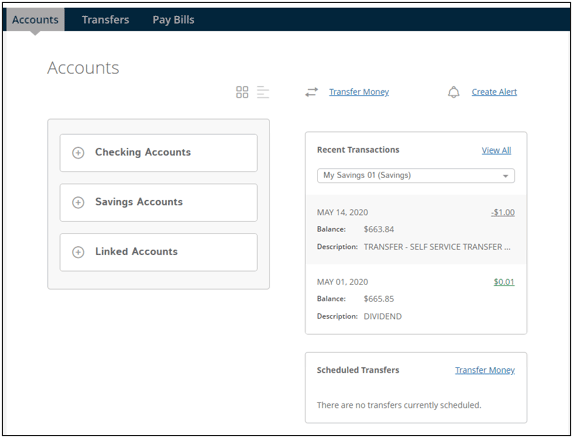The height and width of the screenshot is (438, 573).
Task: Open the Pay Bills tab
Action: coord(173,19)
